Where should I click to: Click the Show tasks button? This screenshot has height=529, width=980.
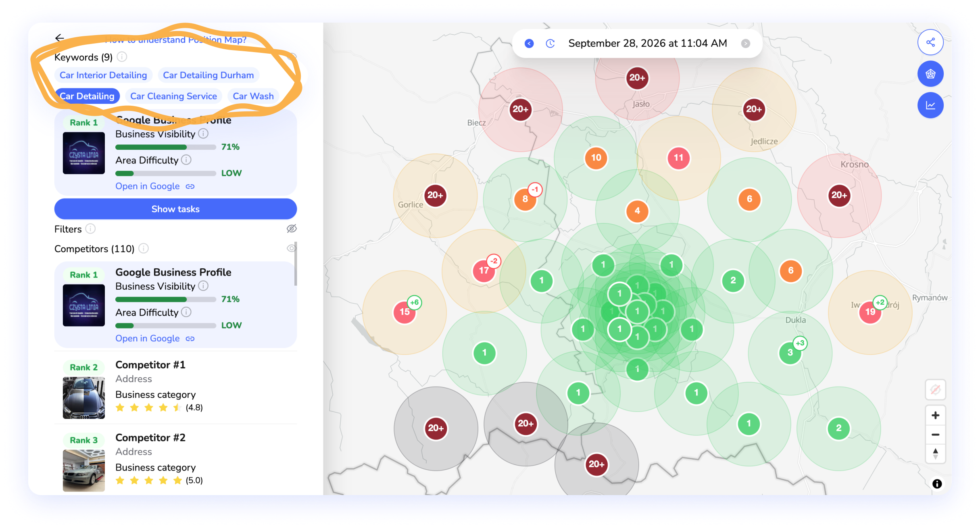point(175,209)
